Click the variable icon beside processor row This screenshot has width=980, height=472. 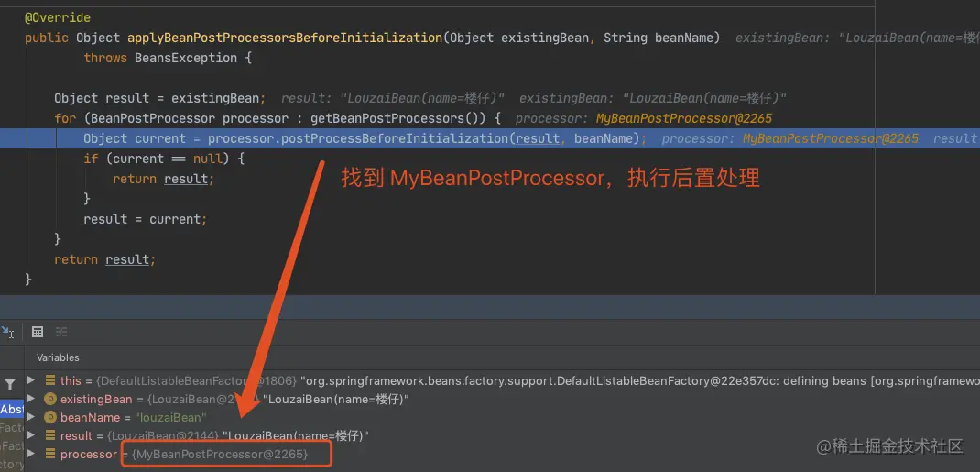coord(50,454)
